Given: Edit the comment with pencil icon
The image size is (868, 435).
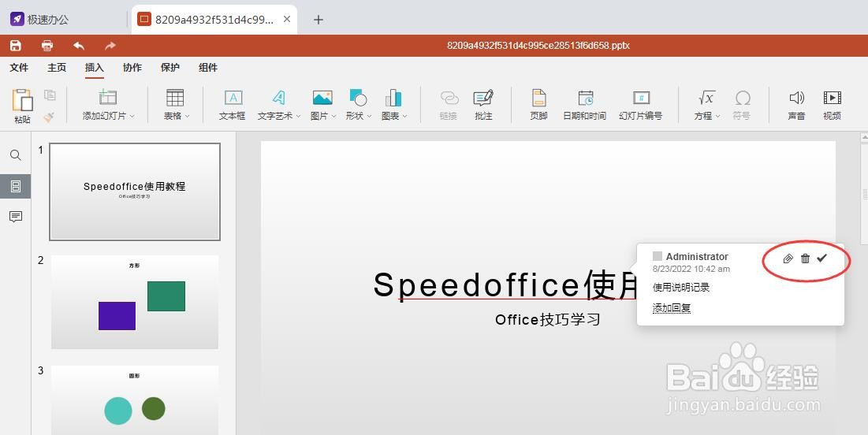Looking at the screenshot, I should (788, 258).
